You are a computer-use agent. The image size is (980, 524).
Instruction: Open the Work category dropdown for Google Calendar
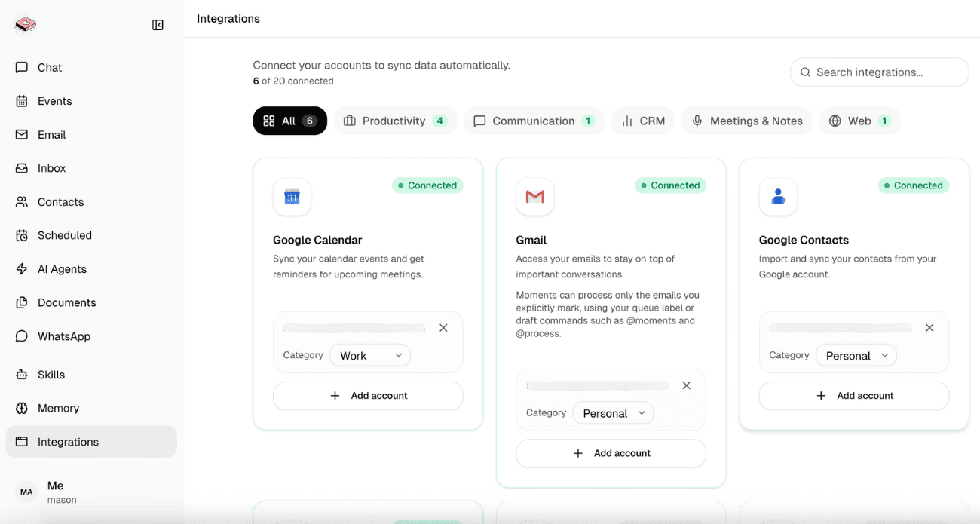[x=369, y=354]
